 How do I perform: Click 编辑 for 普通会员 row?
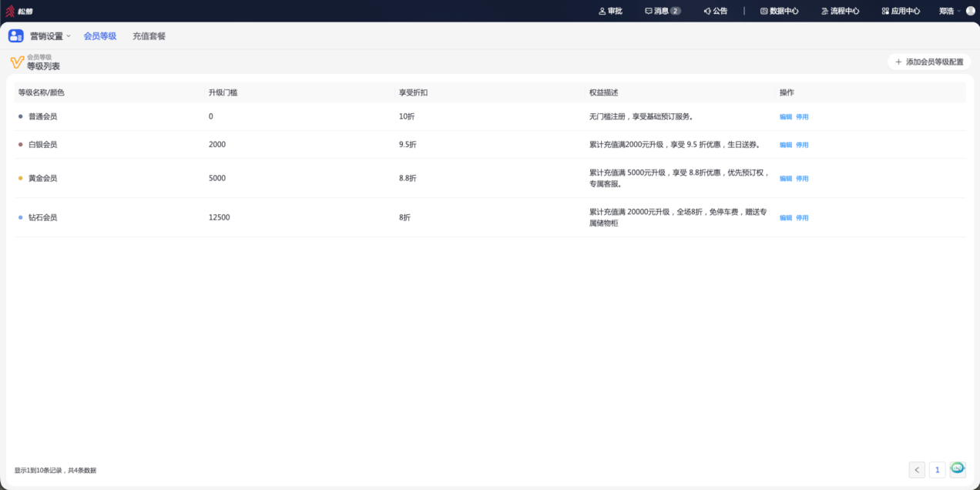(x=785, y=117)
